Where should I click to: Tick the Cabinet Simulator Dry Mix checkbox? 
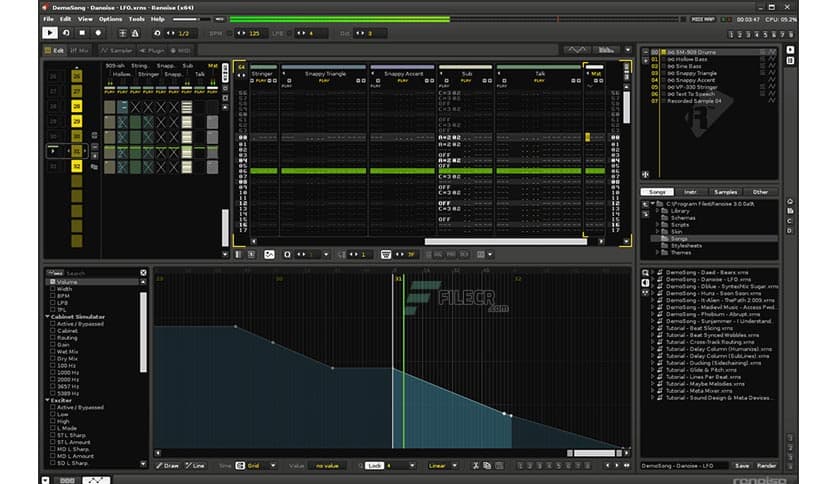click(52, 359)
